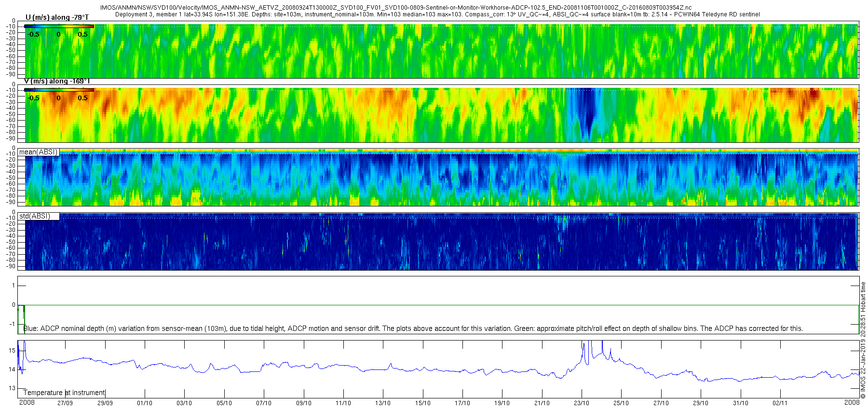Click the mean(ABSI) panel label
868x410 pixels.
tap(39, 152)
